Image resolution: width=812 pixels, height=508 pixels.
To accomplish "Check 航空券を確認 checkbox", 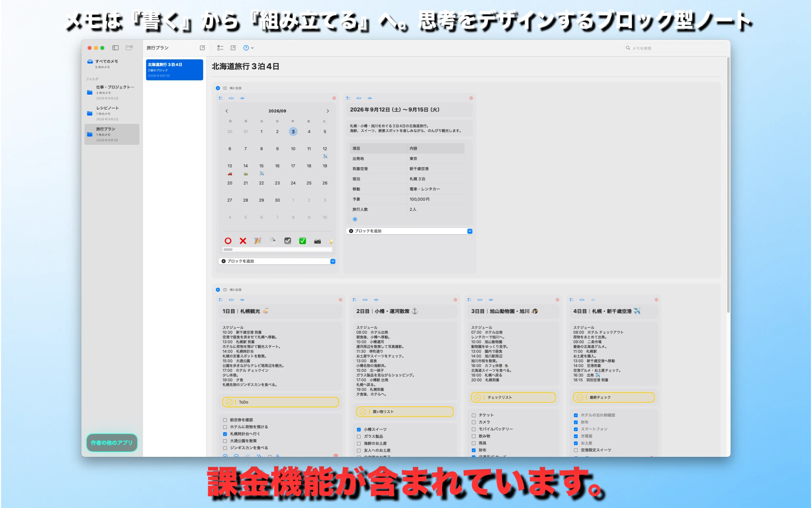I will click(x=225, y=420).
